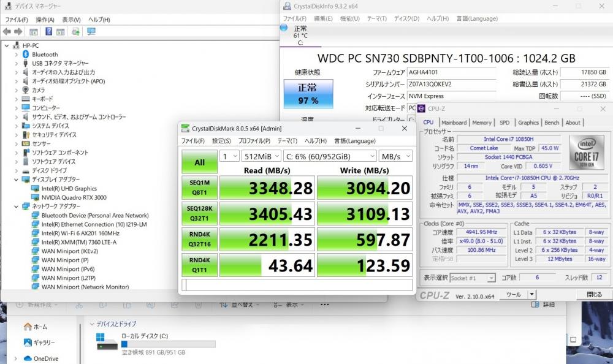Collapse the network adapters node

tap(16, 207)
